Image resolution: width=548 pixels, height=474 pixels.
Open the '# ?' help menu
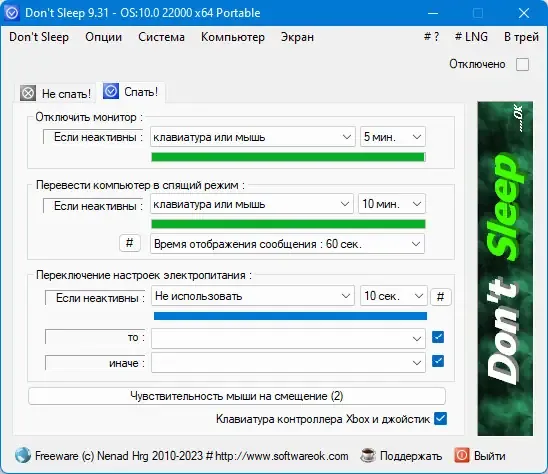pos(432,37)
